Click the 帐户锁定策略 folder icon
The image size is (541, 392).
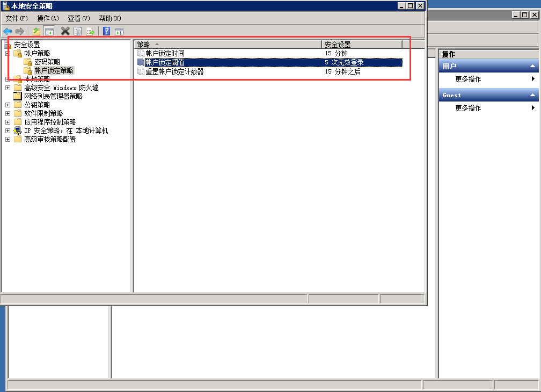click(x=28, y=70)
